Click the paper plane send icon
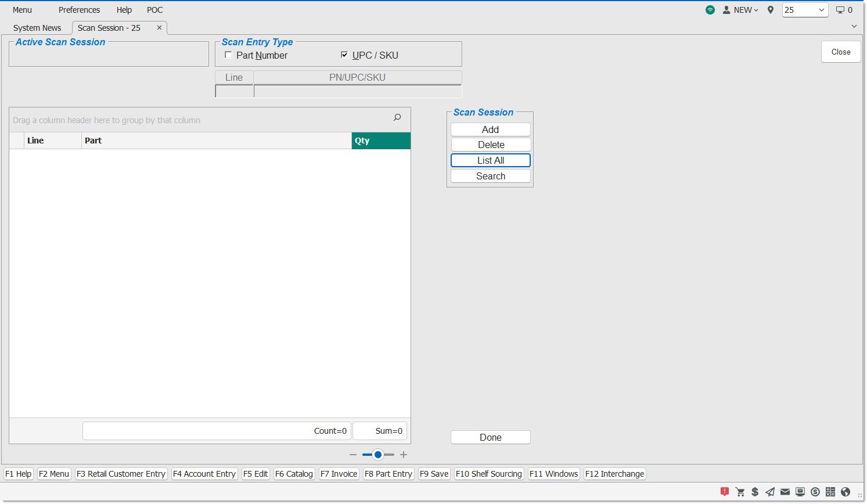Viewport: 867px width, 504px height. pyautogui.click(x=770, y=492)
